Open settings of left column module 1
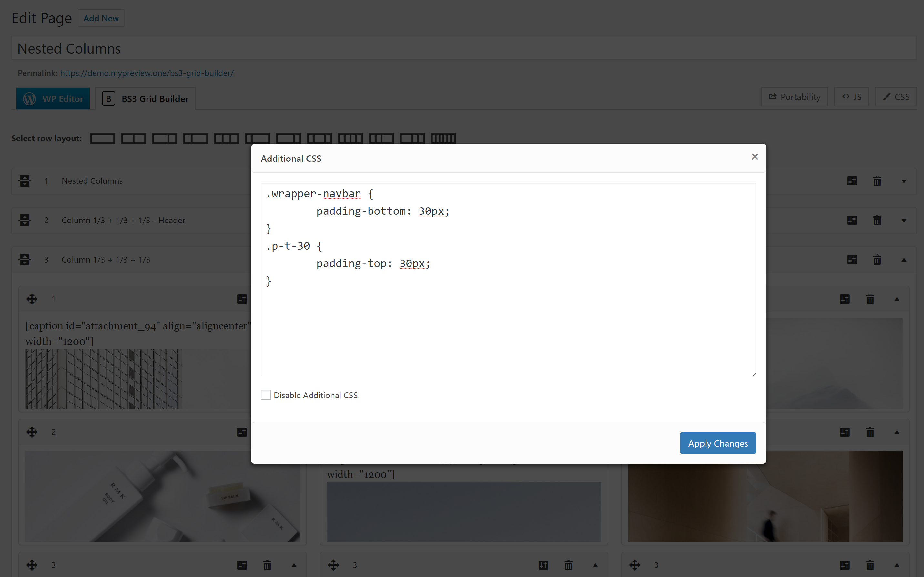The height and width of the screenshot is (577, 924). [242, 299]
